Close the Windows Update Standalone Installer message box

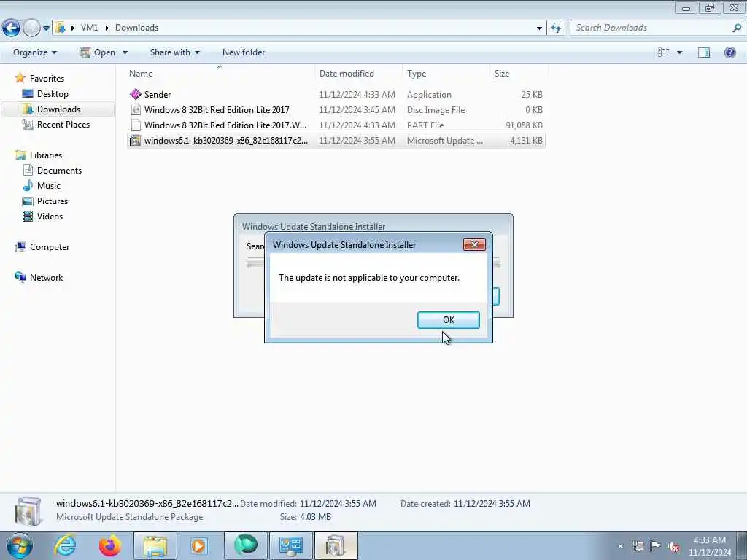click(x=474, y=245)
